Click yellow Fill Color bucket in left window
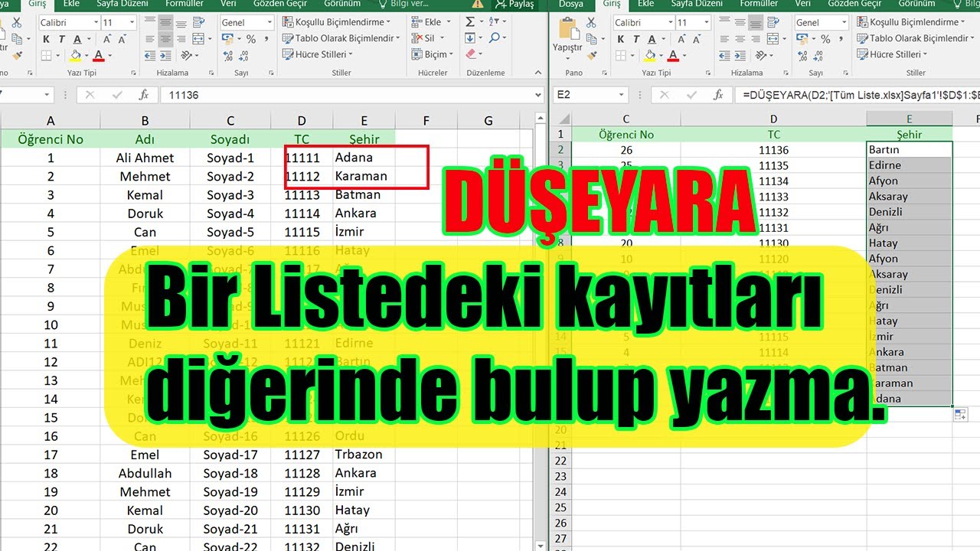The height and width of the screenshot is (551, 980). [75, 55]
